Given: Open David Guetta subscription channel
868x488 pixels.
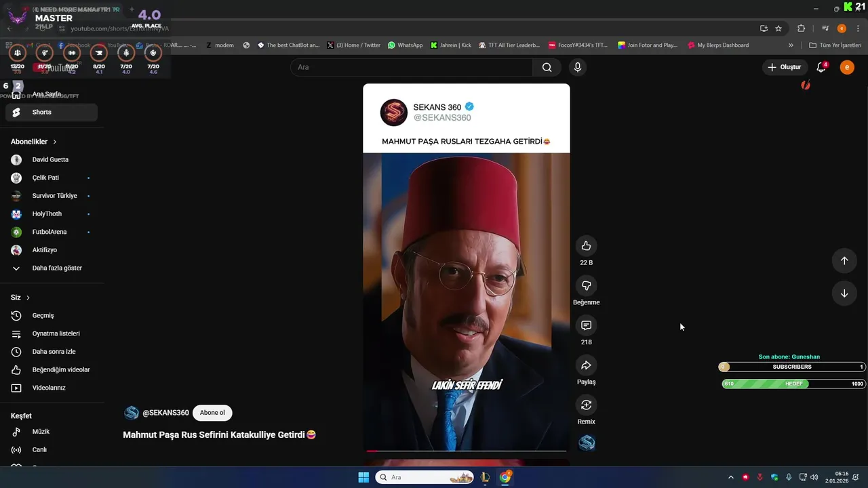Looking at the screenshot, I should point(52,160).
